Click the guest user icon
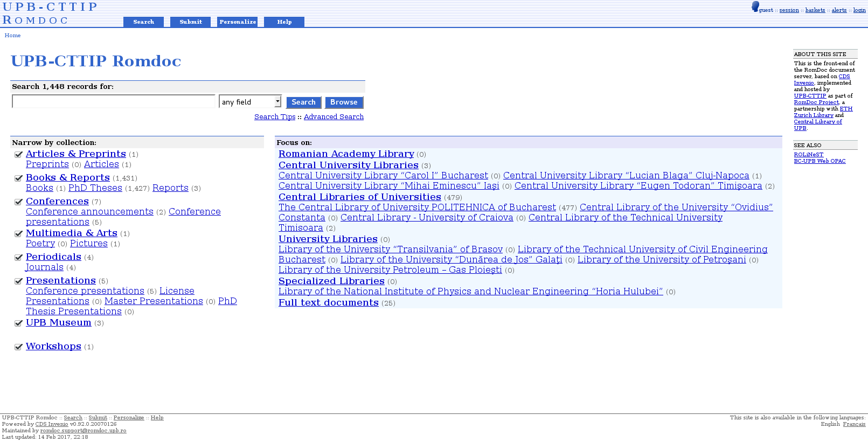Screen dimensions: 868x442 tap(755, 6)
